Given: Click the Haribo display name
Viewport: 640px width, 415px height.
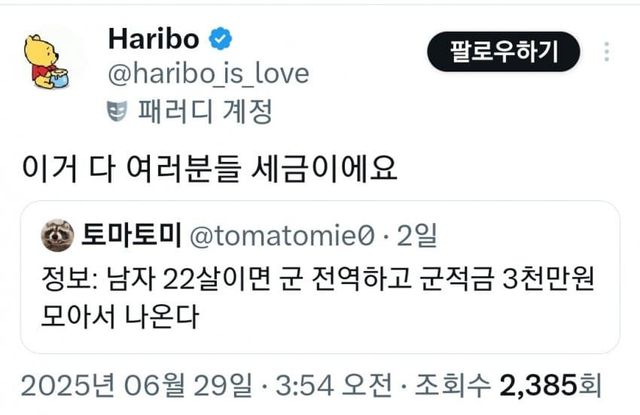Looking at the screenshot, I should 153,39.
